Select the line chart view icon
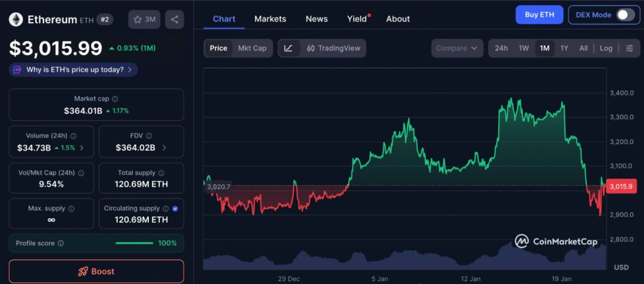 click(x=289, y=48)
